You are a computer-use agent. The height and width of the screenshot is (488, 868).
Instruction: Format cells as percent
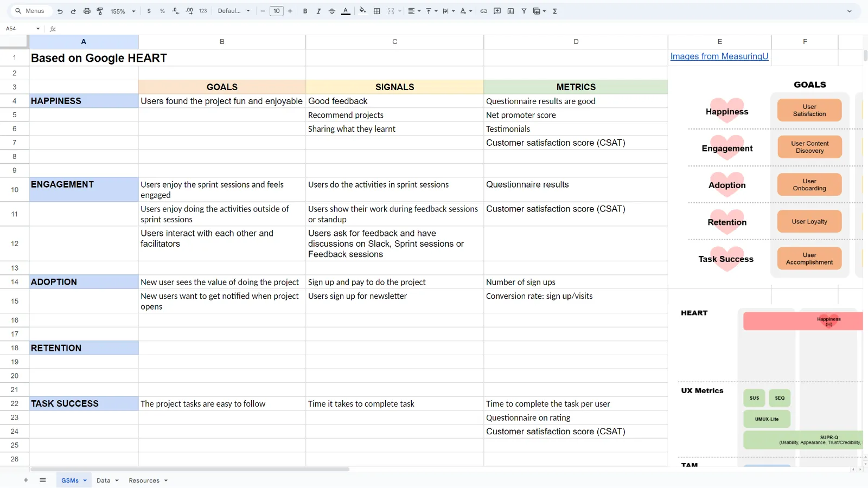(x=162, y=11)
